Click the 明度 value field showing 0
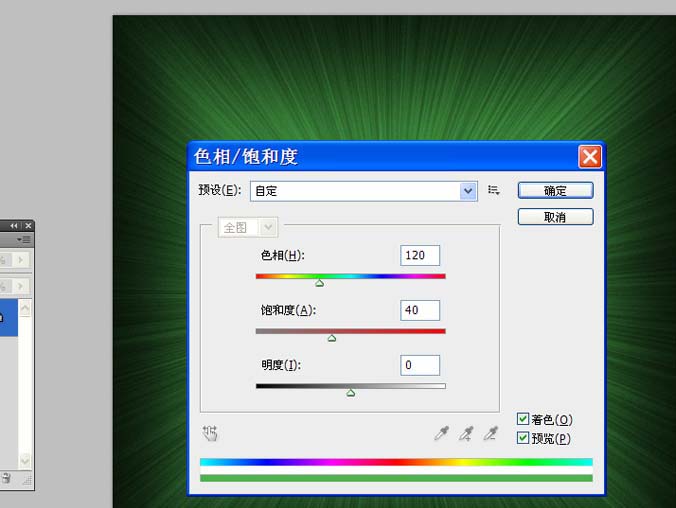 [420, 365]
